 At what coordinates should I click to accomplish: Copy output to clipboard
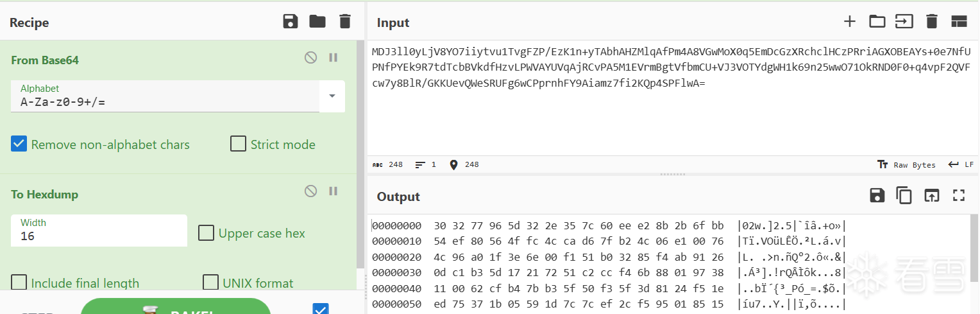pos(904,196)
